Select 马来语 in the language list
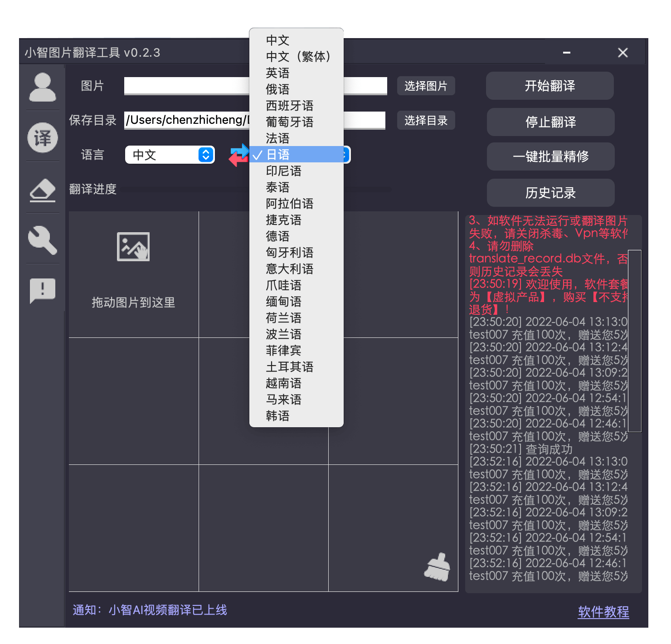Screen dimensions: 671x644 pos(297,400)
